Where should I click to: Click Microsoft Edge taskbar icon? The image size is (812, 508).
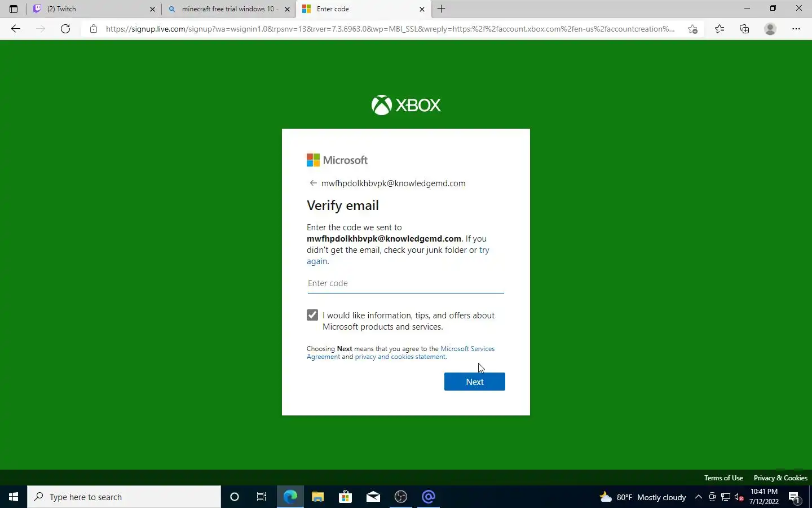(290, 497)
